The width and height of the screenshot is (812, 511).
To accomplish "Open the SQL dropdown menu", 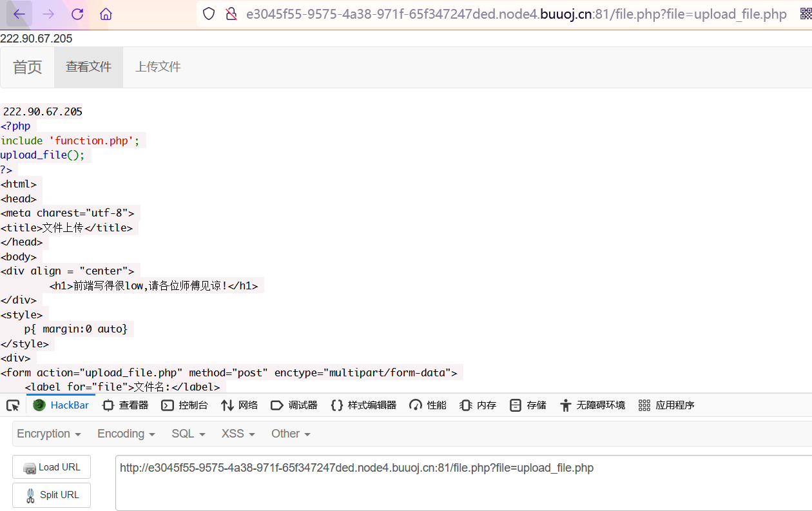I will tap(188, 434).
